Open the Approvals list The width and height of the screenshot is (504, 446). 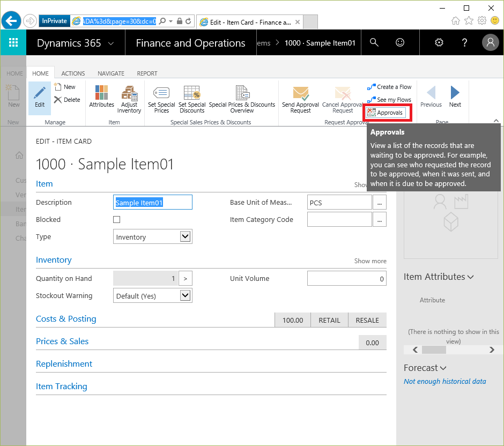[386, 113]
